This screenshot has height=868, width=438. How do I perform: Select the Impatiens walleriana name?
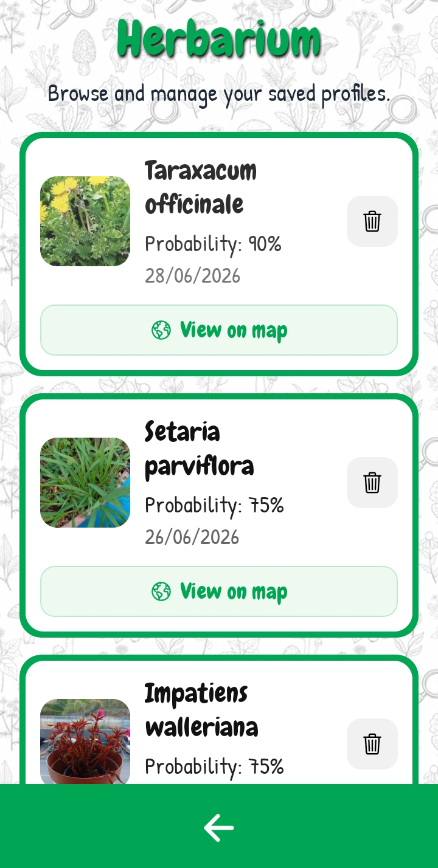[x=201, y=710]
